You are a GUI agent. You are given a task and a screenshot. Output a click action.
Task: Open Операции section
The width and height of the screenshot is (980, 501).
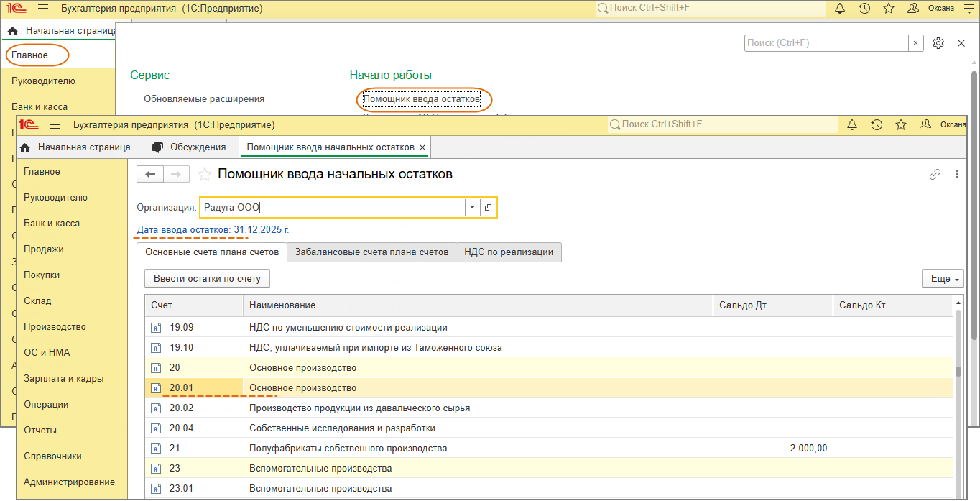(x=46, y=405)
